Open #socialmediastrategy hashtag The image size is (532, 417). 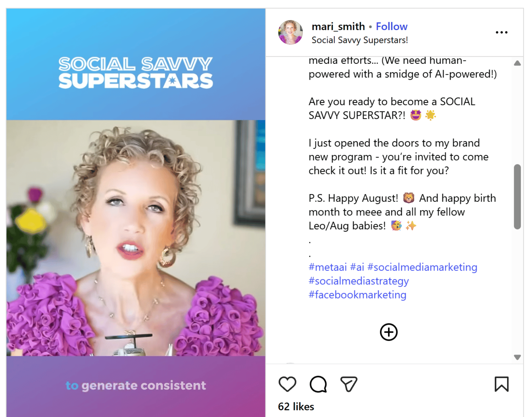coord(358,281)
